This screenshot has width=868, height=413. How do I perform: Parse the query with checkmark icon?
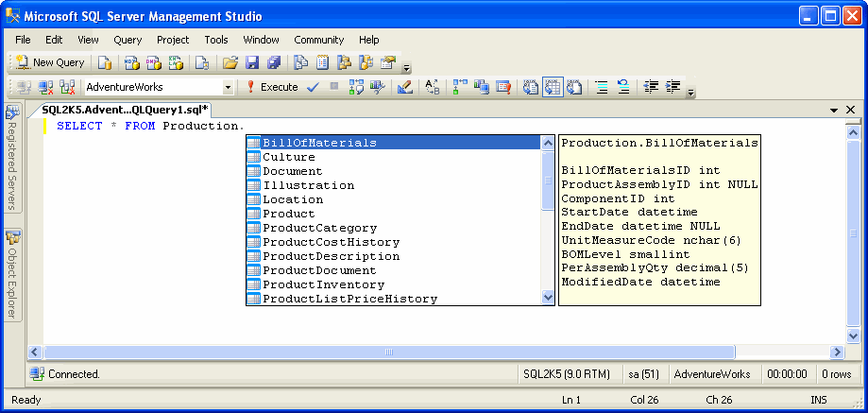313,87
